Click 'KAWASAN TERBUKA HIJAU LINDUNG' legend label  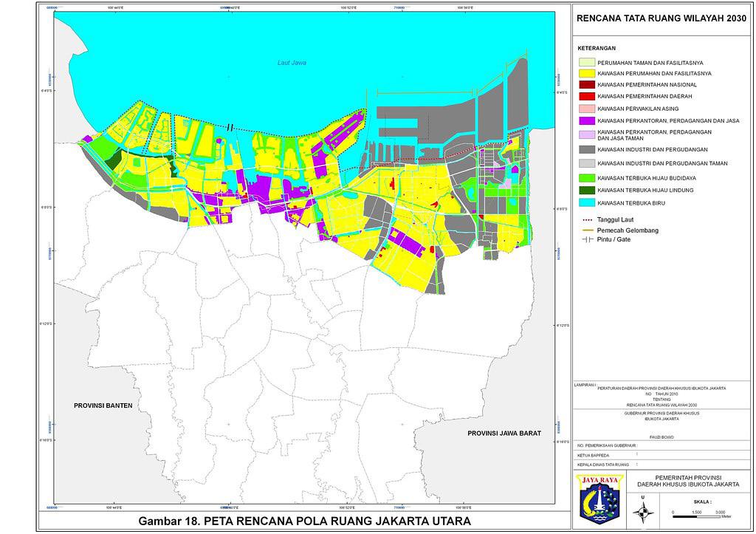[x=645, y=190]
